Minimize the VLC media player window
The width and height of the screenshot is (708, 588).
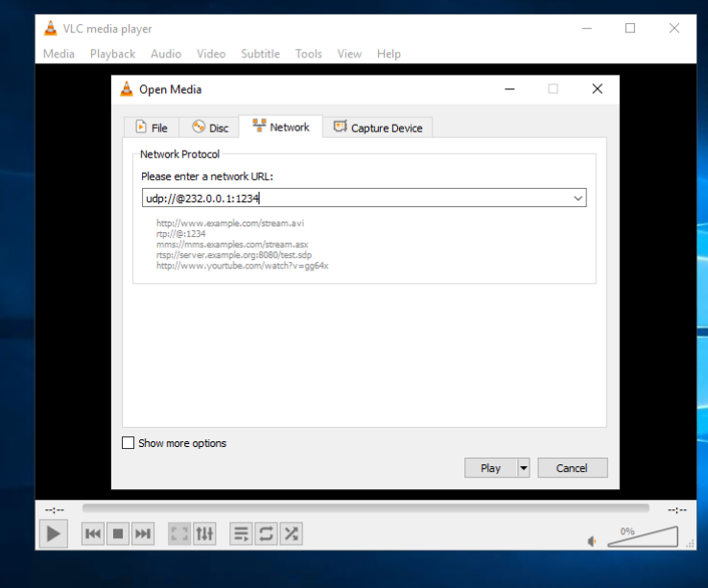click(586, 28)
